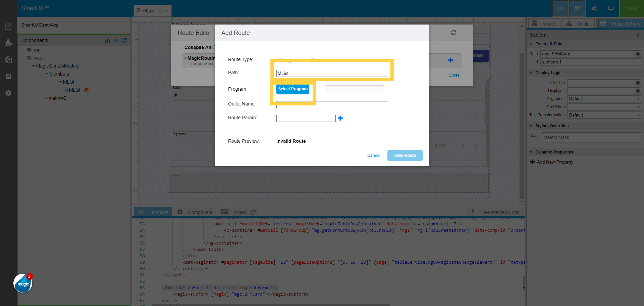Open the code view with the </> toolbar icon
This screenshot has height=306, width=644.
[560, 8]
